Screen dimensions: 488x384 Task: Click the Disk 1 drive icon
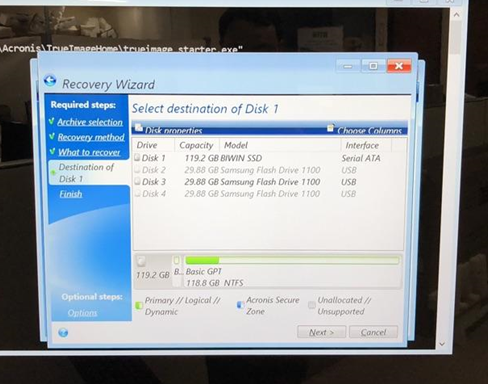(x=137, y=158)
